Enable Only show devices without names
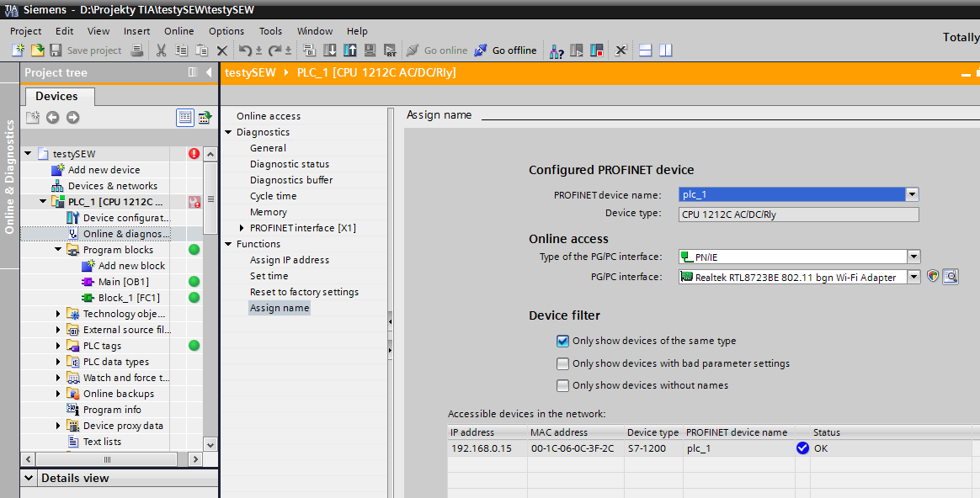 tap(562, 385)
